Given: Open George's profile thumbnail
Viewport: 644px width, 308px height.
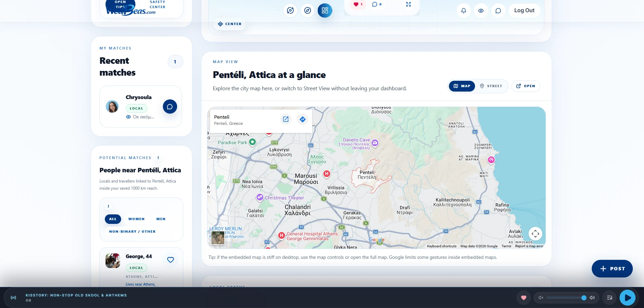Looking at the screenshot, I should tap(113, 261).
